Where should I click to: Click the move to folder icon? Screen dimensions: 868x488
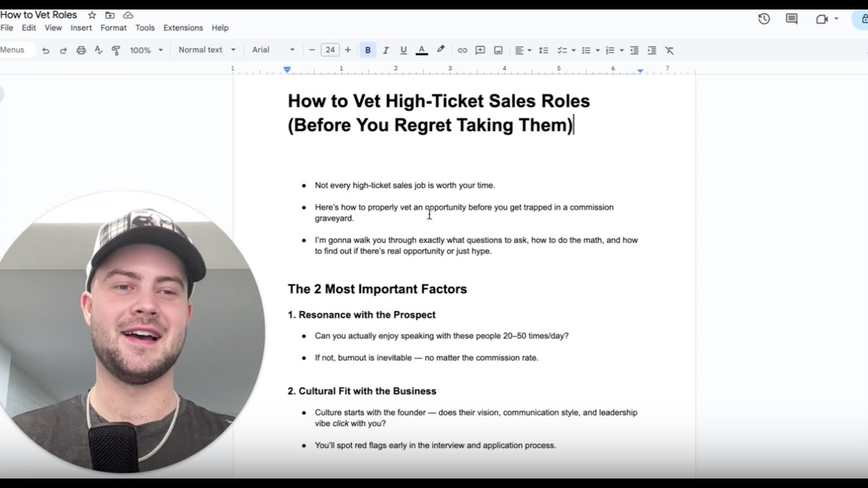(110, 15)
